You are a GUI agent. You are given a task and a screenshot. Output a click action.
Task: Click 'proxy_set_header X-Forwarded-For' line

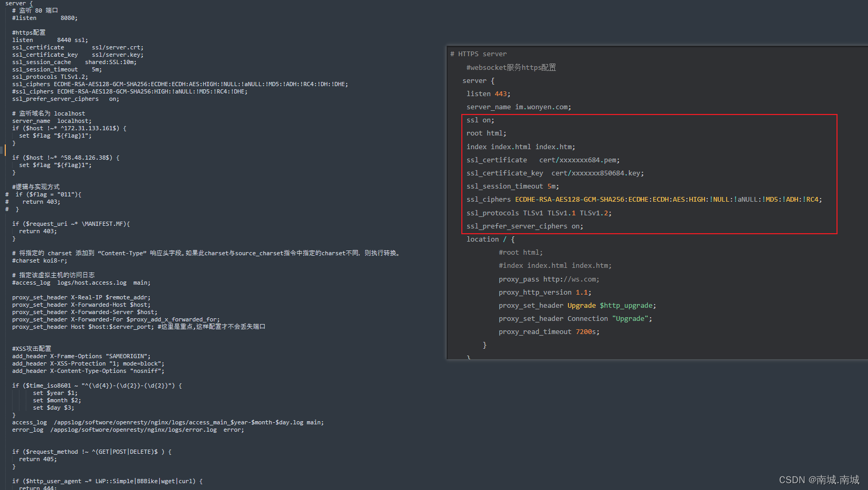(116, 319)
